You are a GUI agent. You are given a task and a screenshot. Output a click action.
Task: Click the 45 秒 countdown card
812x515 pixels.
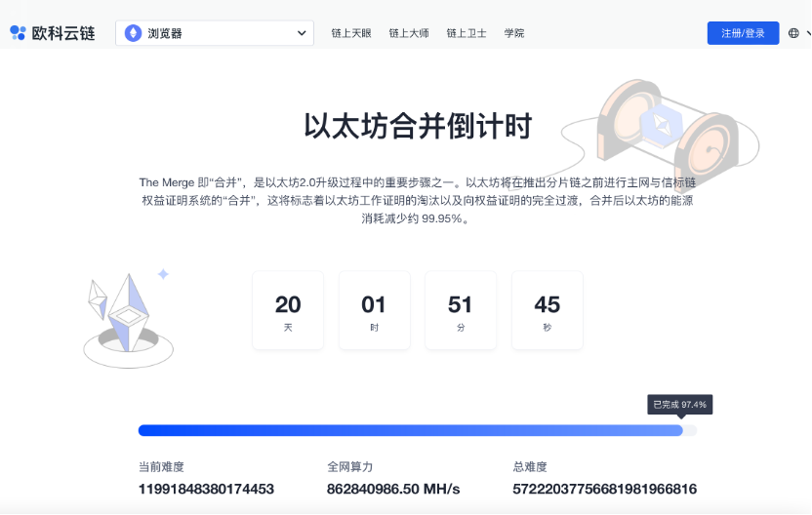tap(548, 310)
